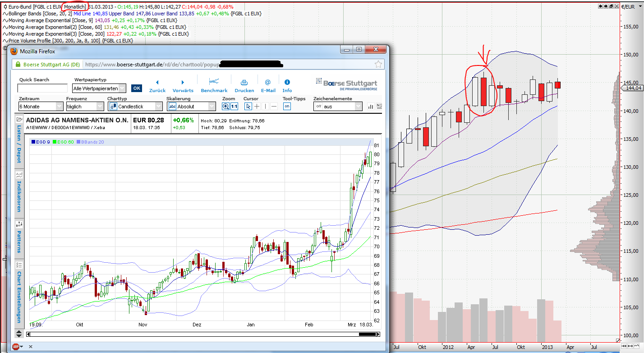Open the Chart Einstellungen side tab

[19, 294]
